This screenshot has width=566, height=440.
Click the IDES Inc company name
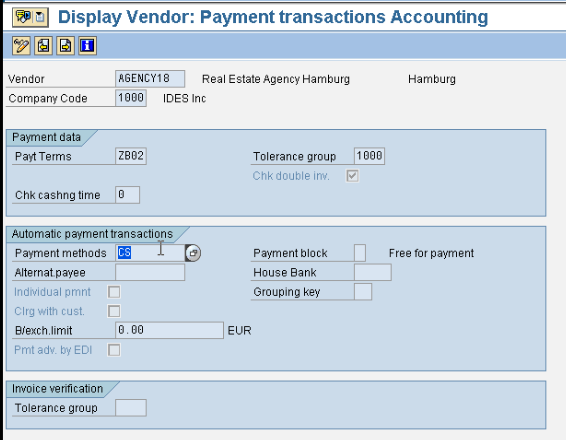coord(184,98)
